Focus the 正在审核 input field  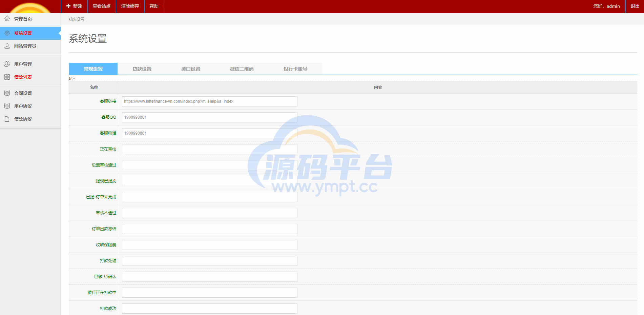coord(210,149)
